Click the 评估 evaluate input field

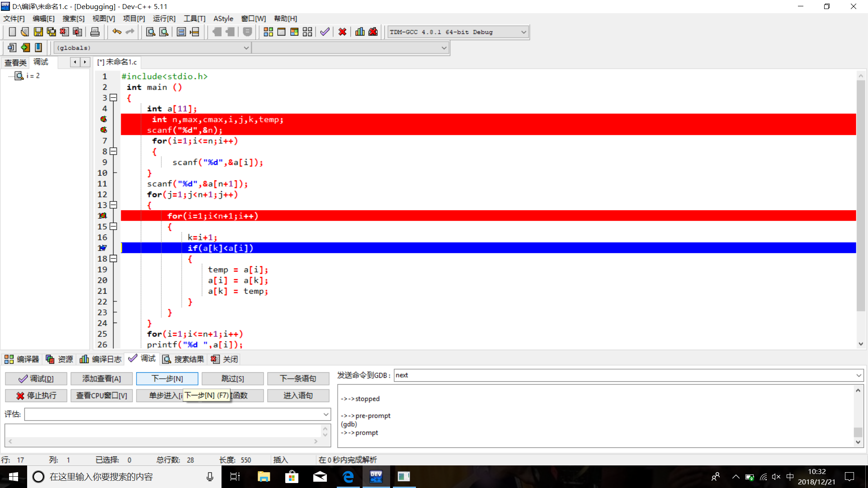(x=177, y=414)
